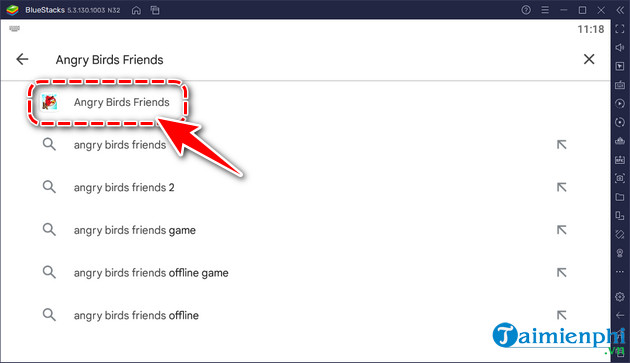Fill query arrow beside 'angry birds friends offline game'

(x=561, y=272)
